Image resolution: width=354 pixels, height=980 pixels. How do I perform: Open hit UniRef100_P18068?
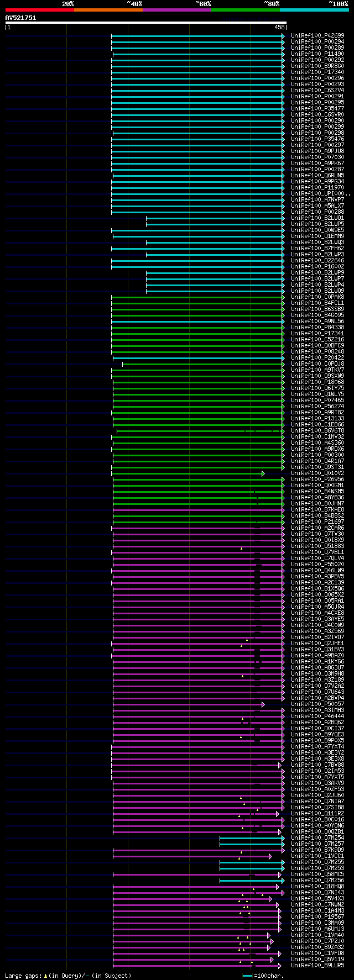(x=317, y=382)
